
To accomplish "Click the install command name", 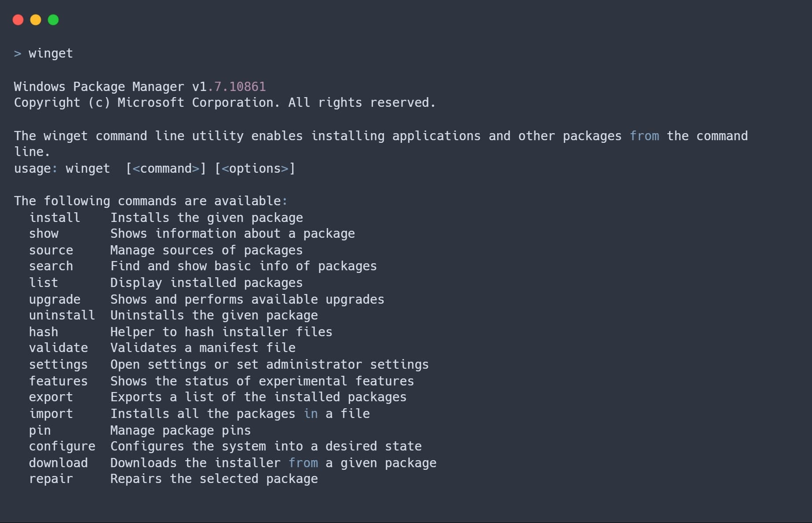I will click(x=55, y=218).
